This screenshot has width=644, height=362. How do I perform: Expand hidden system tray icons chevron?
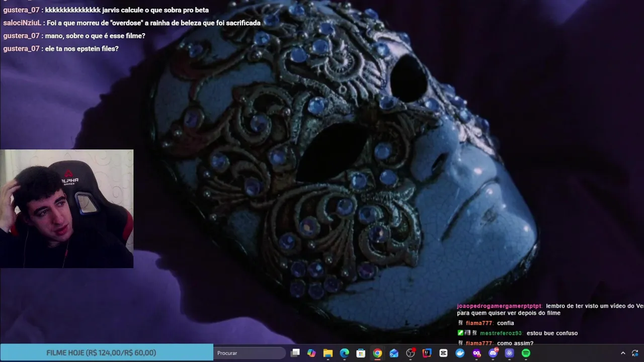click(623, 353)
